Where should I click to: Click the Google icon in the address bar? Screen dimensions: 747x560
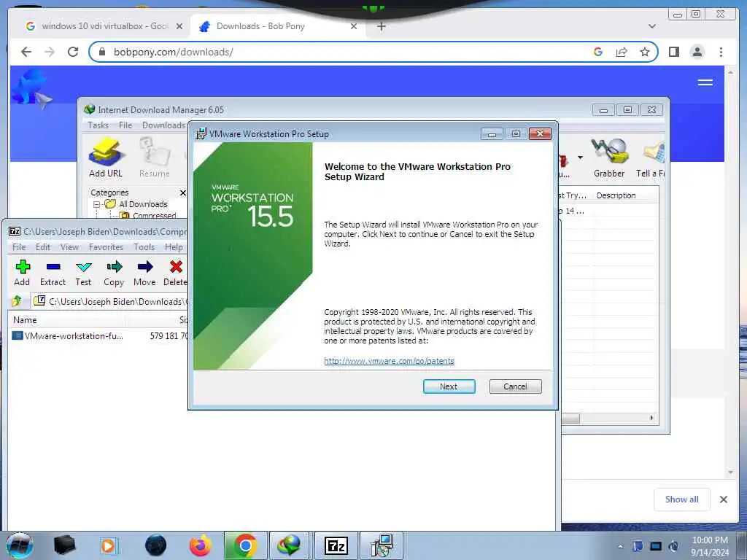(598, 52)
